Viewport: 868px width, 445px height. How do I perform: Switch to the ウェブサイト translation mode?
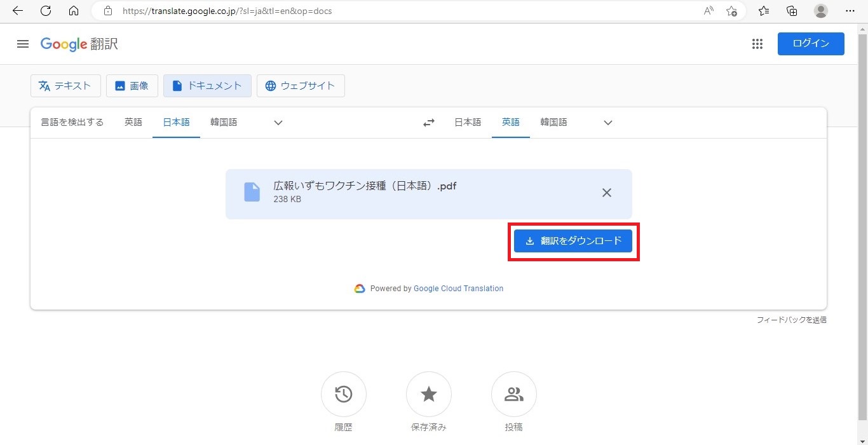301,86
